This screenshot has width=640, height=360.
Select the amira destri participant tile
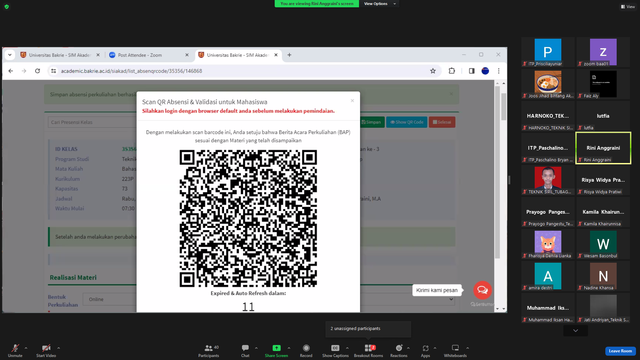548,276
